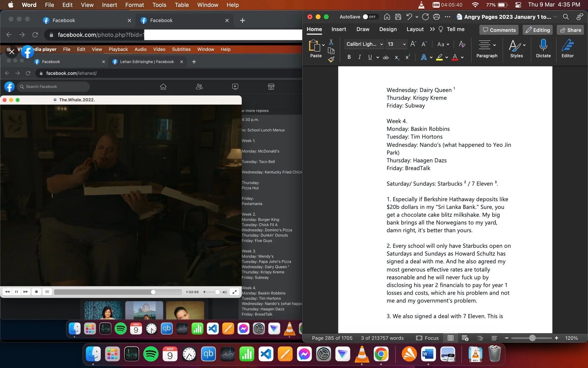The height and width of the screenshot is (368, 588).
Task: Open Design ribbon tab
Action: pos(388,29)
